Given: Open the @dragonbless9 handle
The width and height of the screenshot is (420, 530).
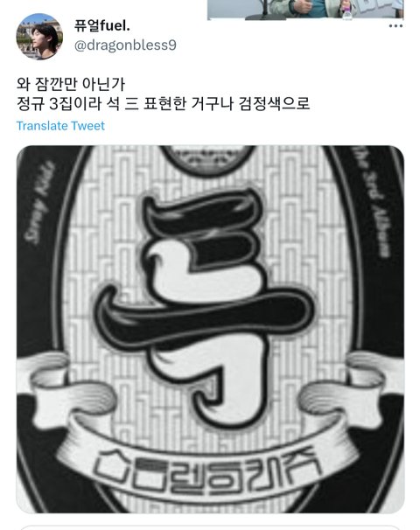Looking at the screenshot, I should 125,45.
